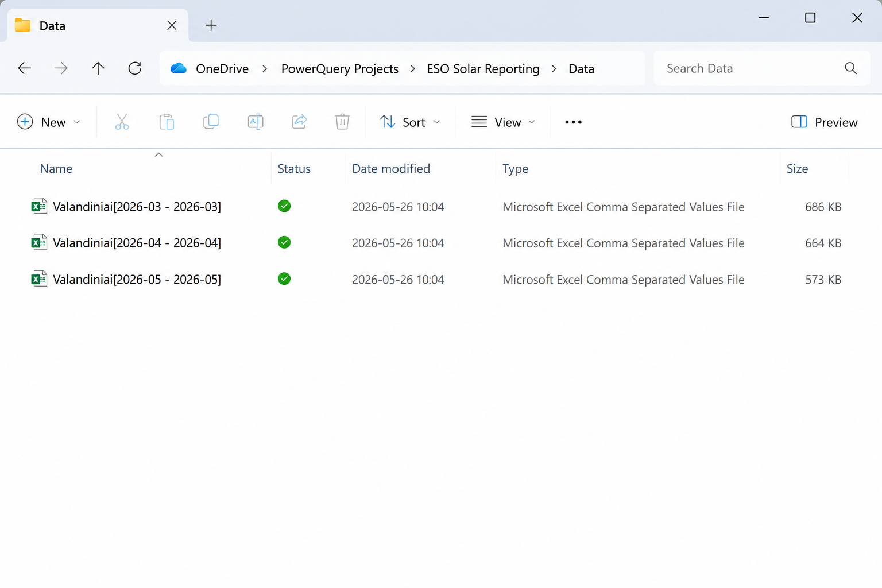Go to ESO Solar Reporting in breadcrumb
The height and width of the screenshot is (588, 882).
pos(483,69)
